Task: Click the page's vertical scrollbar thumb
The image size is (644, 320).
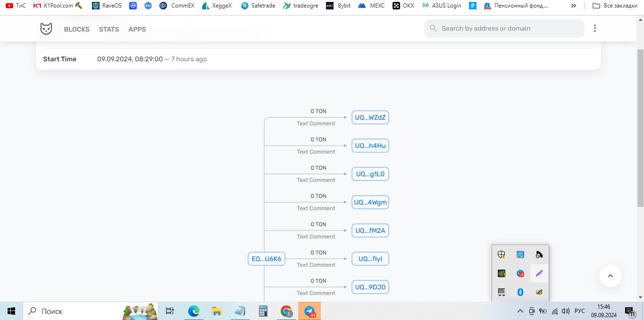Action: coord(640,127)
